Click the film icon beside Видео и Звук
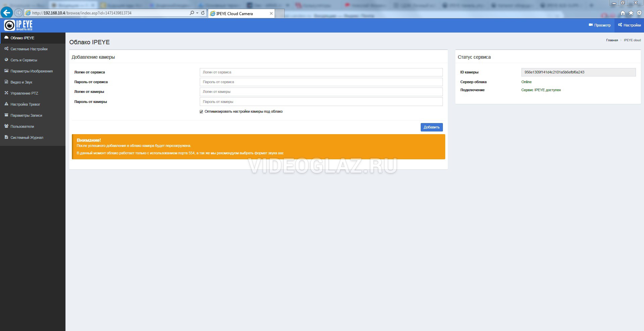644x331 pixels. pos(6,82)
